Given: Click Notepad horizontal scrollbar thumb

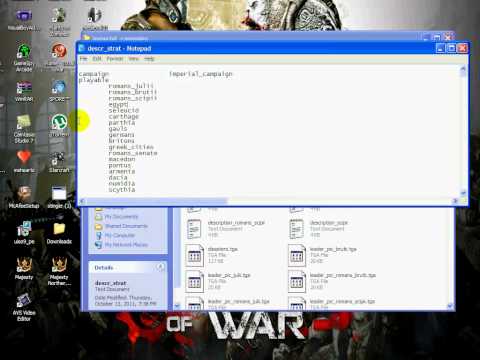Looking at the screenshot, I should 156,201.
